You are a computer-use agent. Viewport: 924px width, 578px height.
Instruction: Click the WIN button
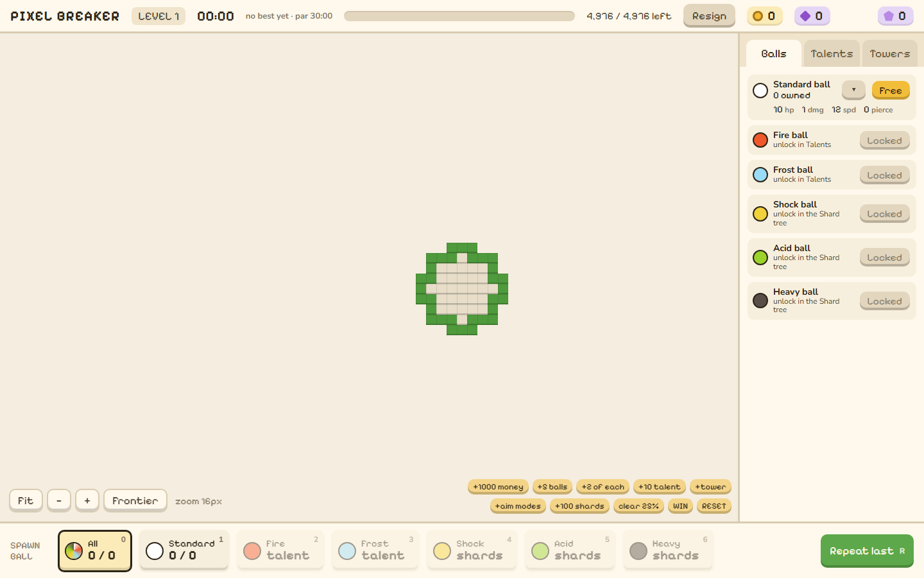(680, 506)
